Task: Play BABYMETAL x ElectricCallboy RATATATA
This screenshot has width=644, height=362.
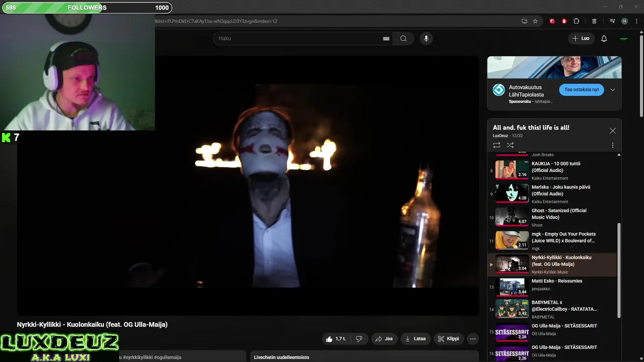Action: click(x=552, y=309)
